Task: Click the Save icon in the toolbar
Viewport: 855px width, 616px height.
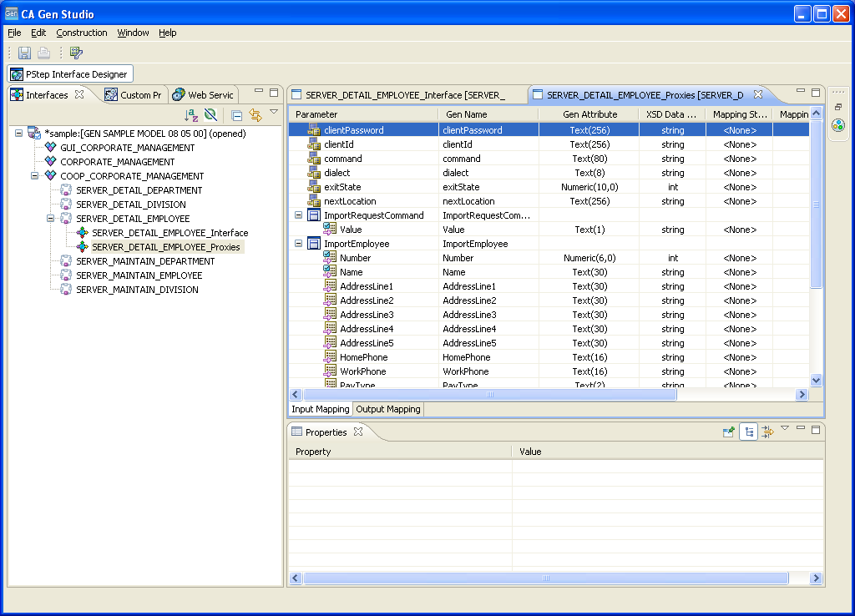Action: 24,53
